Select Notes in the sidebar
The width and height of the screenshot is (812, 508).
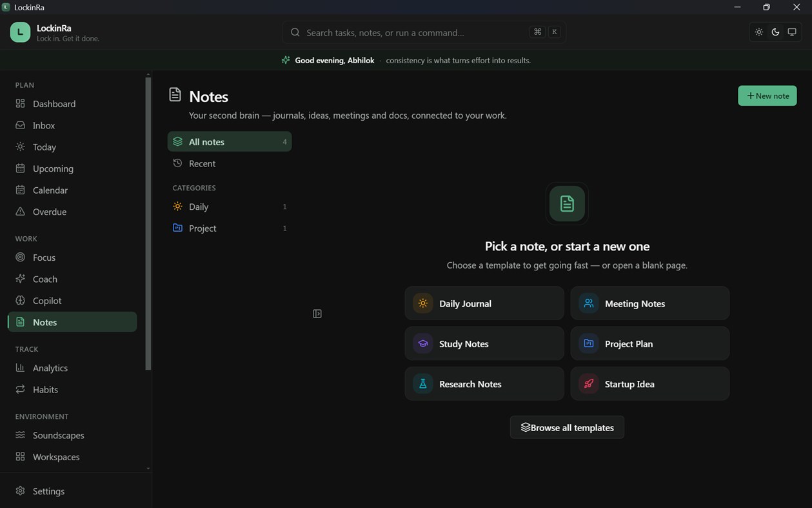pyautogui.click(x=72, y=322)
